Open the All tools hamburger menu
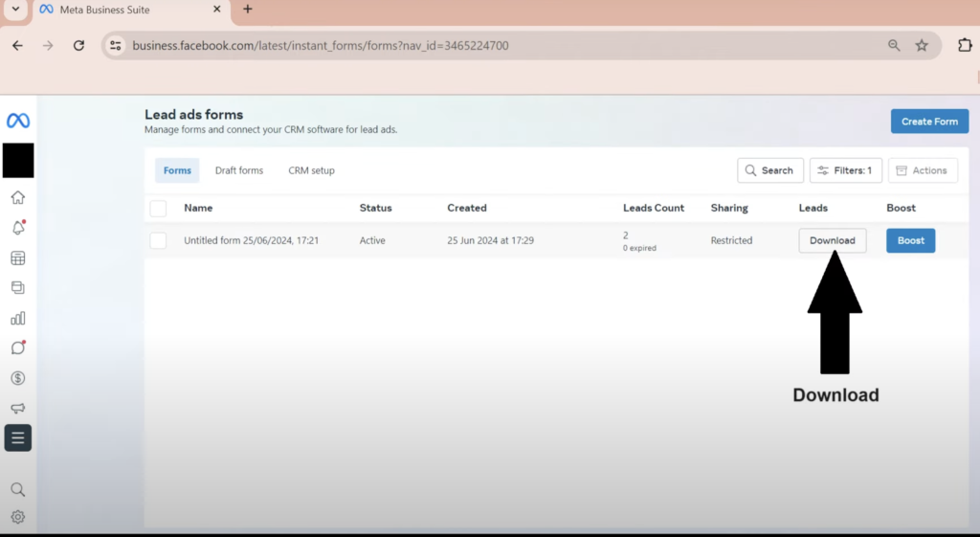The width and height of the screenshot is (980, 537). click(x=18, y=437)
